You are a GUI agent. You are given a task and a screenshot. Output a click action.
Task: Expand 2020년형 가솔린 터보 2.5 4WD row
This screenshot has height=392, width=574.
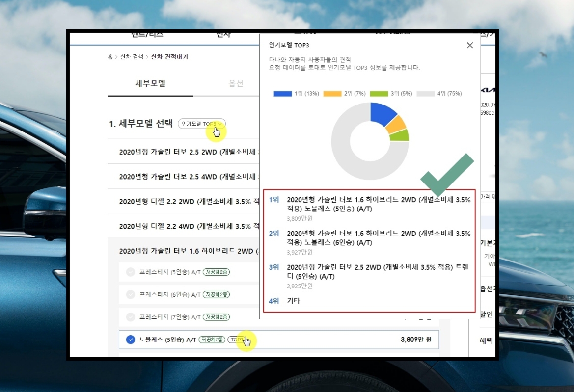tap(184, 177)
